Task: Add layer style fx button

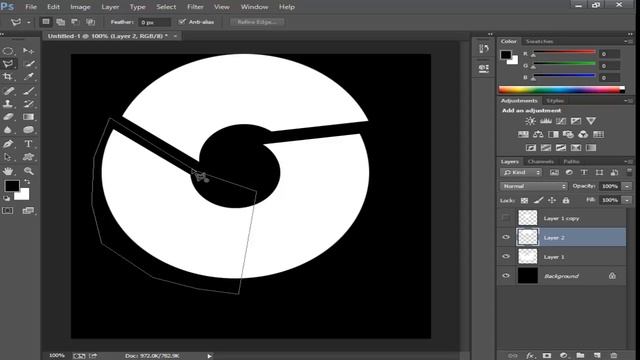Action: pyautogui.click(x=530, y=356)
